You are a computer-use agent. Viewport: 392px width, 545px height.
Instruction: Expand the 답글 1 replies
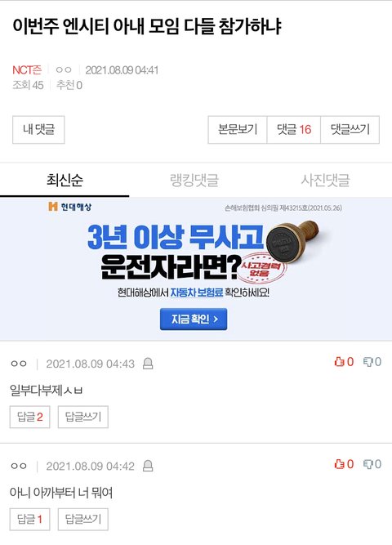30,520
